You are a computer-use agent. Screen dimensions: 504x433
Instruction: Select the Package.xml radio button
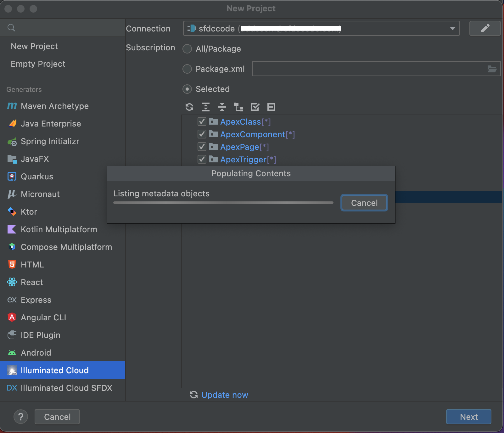tap(187, 69)
